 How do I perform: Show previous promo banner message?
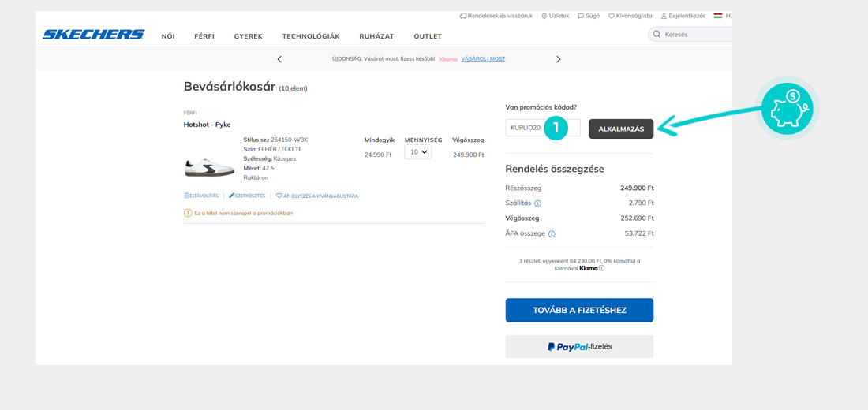279,59
